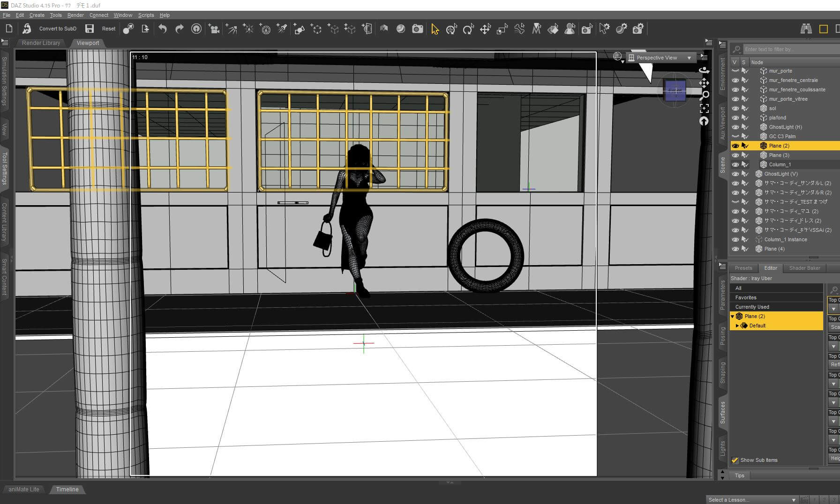
Task: Hide the sol node
Action: (x=735, y=108)
